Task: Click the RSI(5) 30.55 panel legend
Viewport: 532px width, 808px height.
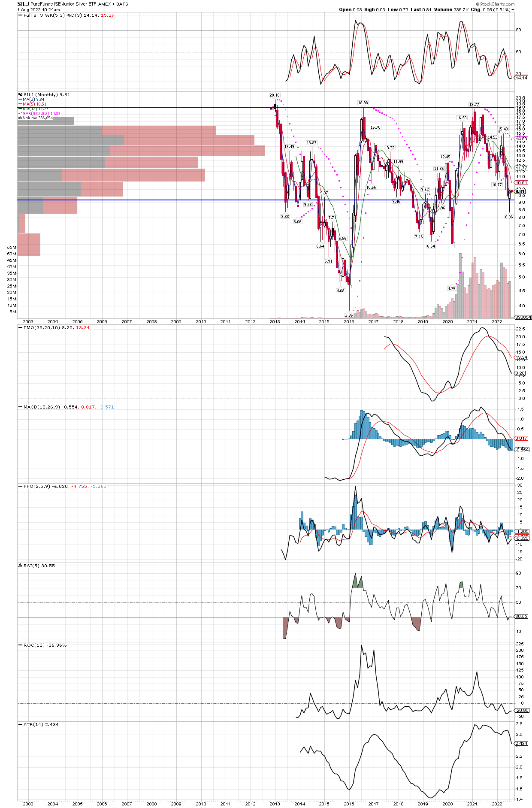Action: [x=36, y=566]
